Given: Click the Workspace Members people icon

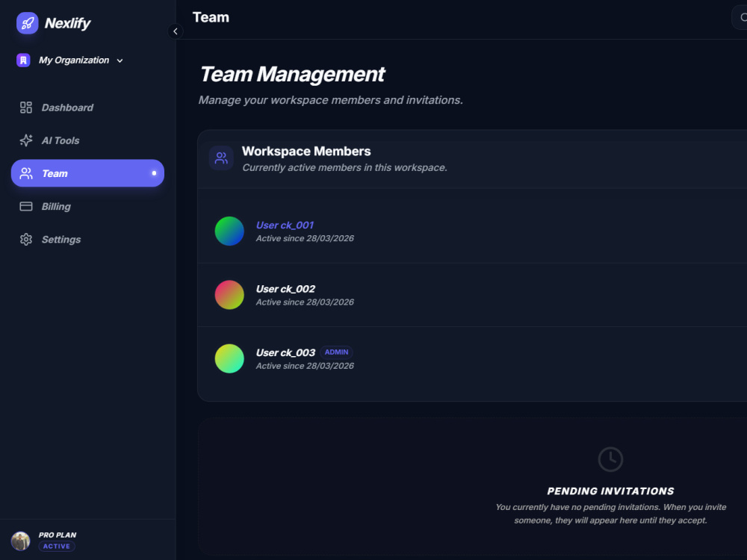Looking at the screenshot, I should (x=221, y=158).
